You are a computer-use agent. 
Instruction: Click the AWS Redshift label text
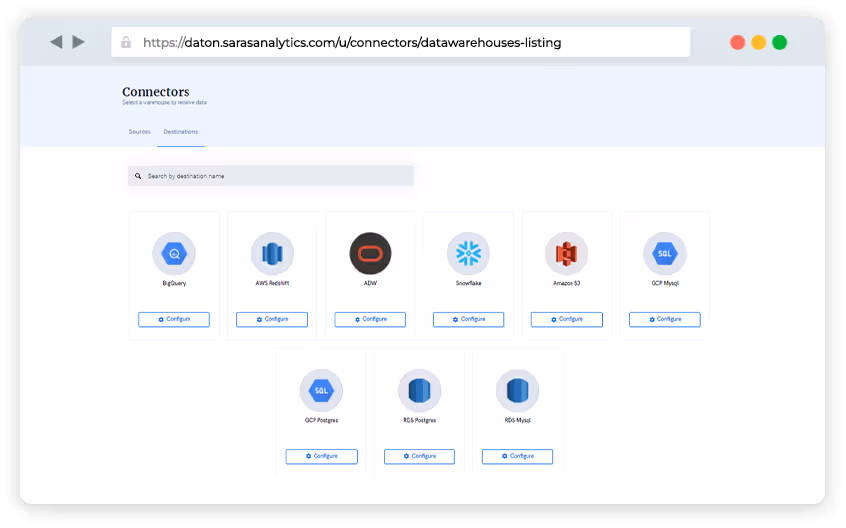coord(272,283)
